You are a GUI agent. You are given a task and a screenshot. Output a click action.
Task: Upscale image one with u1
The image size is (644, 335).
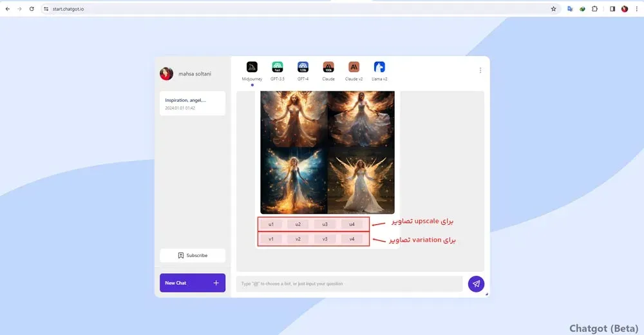271,224
